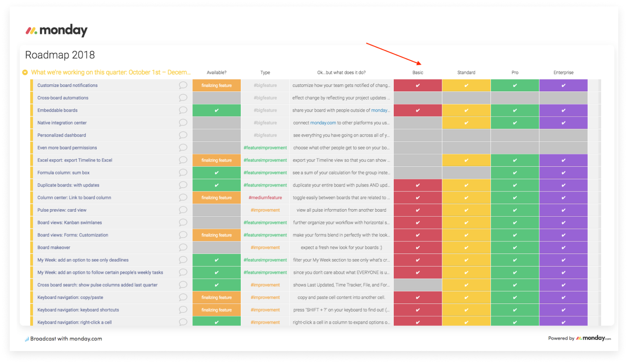This screenshot has height=364, width=628.
Task: Open comments for see only deadlines row
Action: (x=183, y=260)
